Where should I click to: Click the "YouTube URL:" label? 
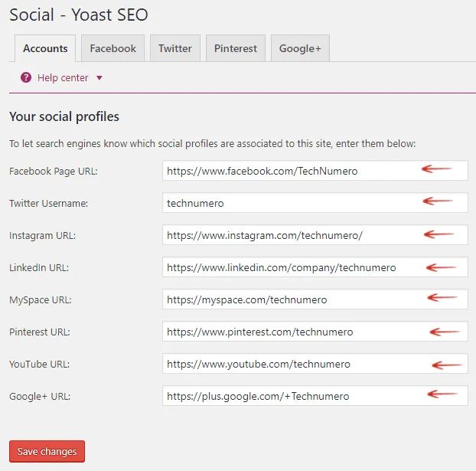tap(40, 364)
